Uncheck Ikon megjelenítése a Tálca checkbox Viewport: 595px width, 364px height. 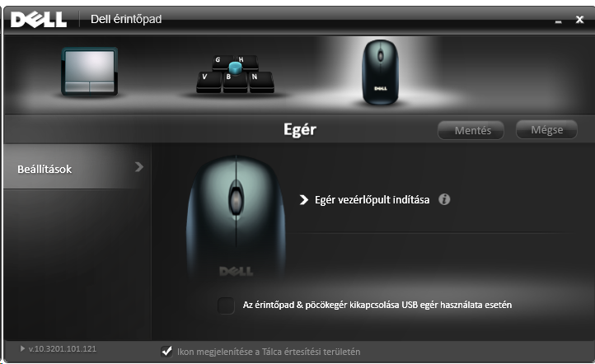[x=166, y=352]
